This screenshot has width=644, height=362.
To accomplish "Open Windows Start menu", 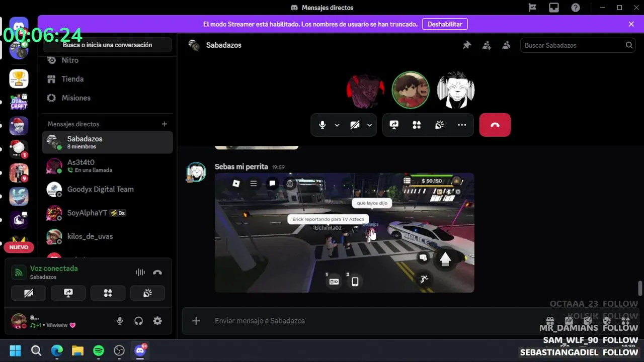I will coord(15,350).
